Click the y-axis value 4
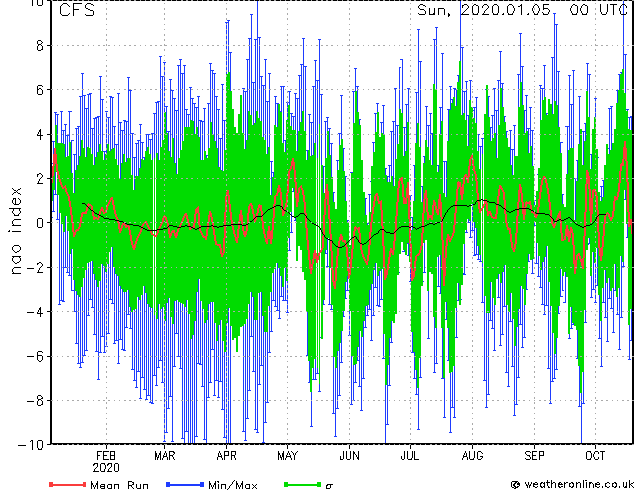The width and height of the screenshot is (634, 490). click(40, 134)
